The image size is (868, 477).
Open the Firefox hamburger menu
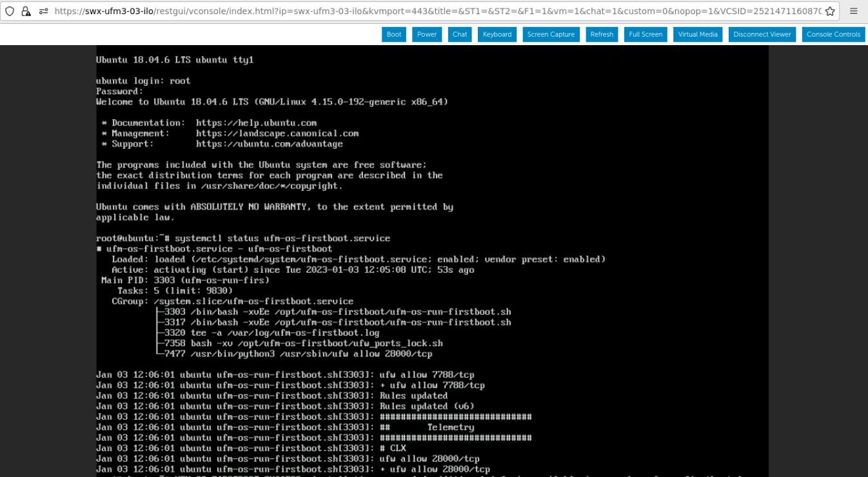(854, 11)
